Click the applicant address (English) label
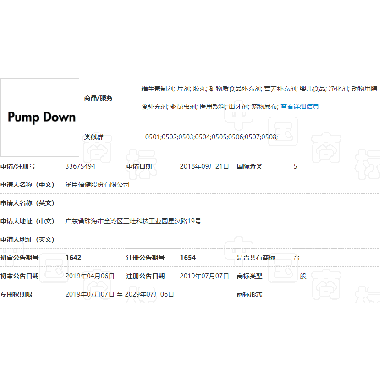Viewport: 380px width, 380px height. pos(27,239)
